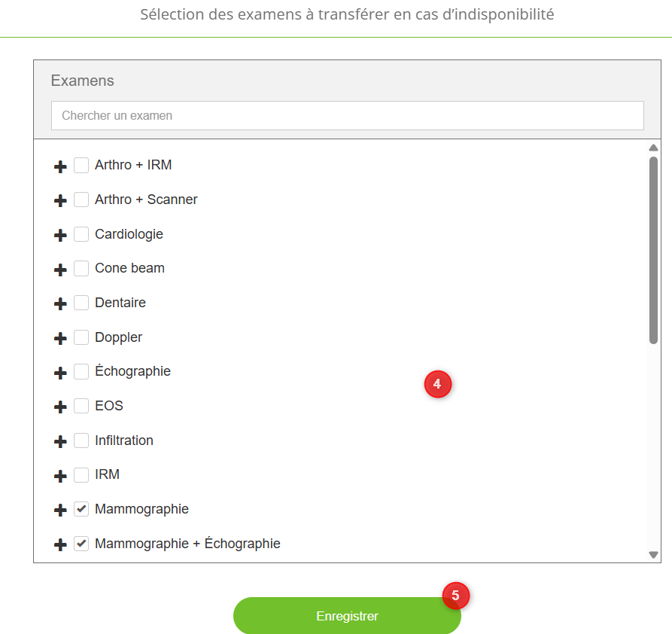Click the plus icon beside Dentaire
Viewport: 672px width, 634px height.
click(x=61, y=304)
